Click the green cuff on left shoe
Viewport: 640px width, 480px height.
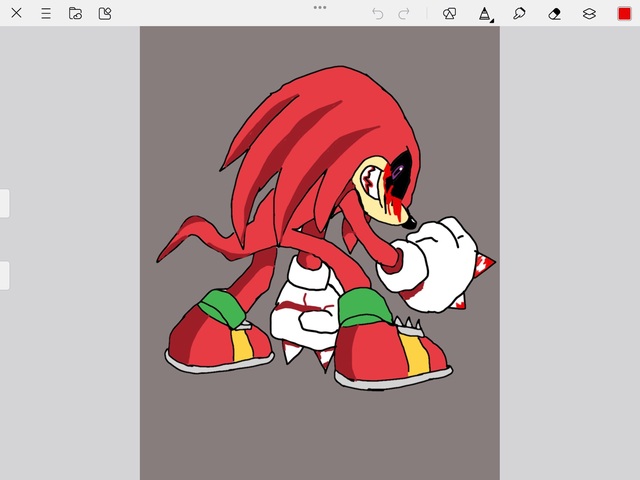[220, 308]
